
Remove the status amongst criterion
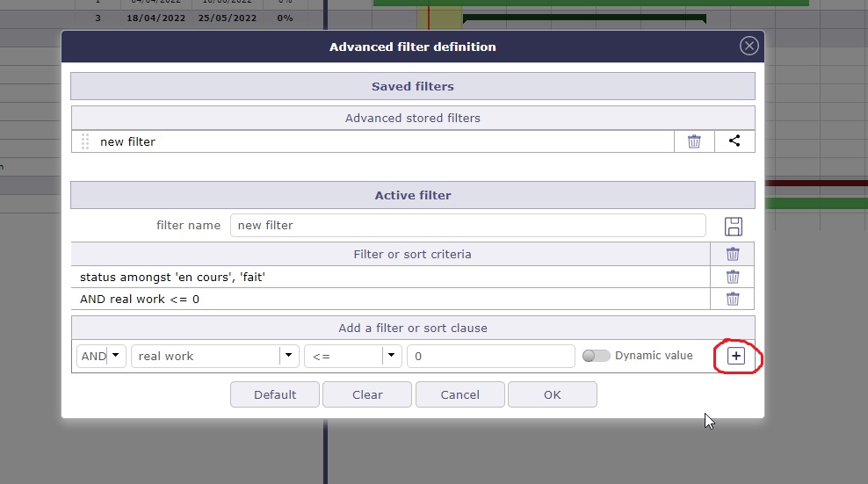point(733,277)
